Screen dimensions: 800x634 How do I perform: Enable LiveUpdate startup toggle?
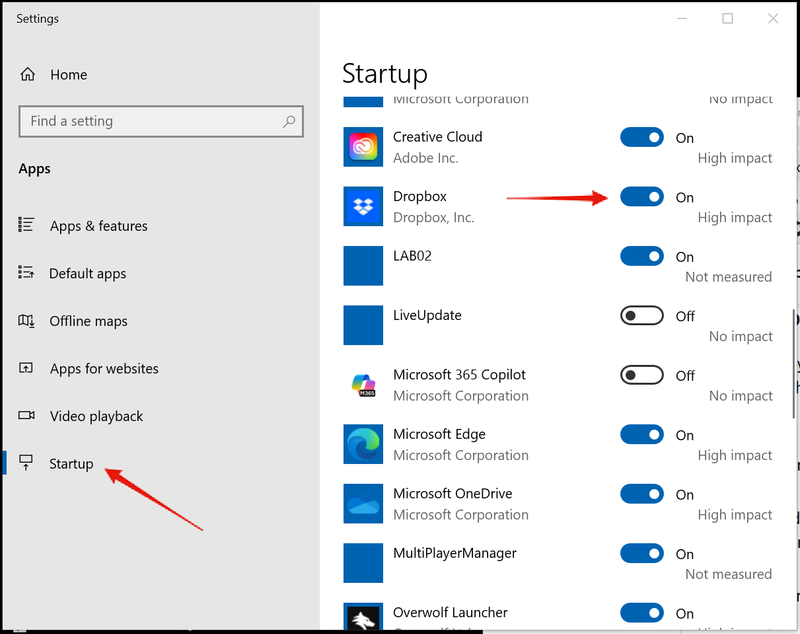pos(641,316)
